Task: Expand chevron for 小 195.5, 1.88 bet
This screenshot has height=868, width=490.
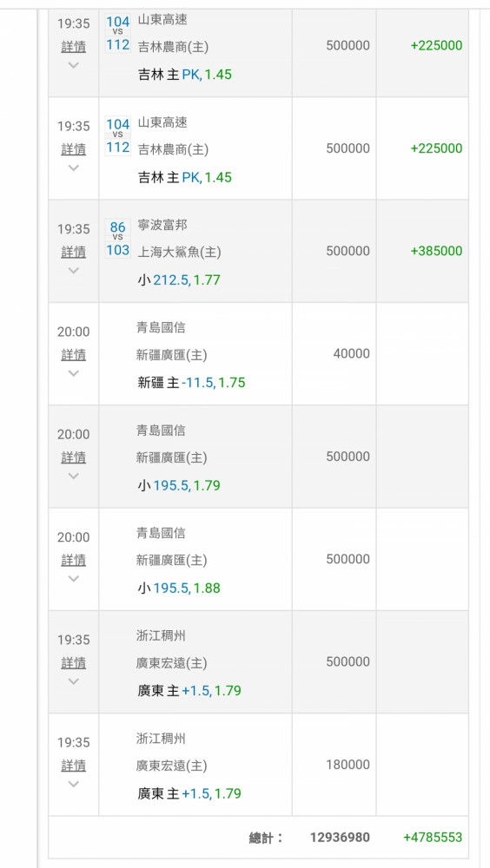Action: click(74, 578)
